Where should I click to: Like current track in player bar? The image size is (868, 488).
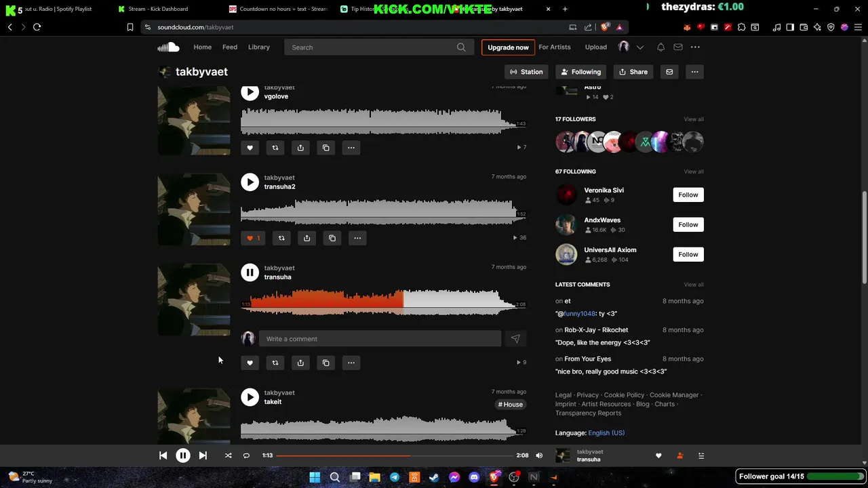pos(658,456)
